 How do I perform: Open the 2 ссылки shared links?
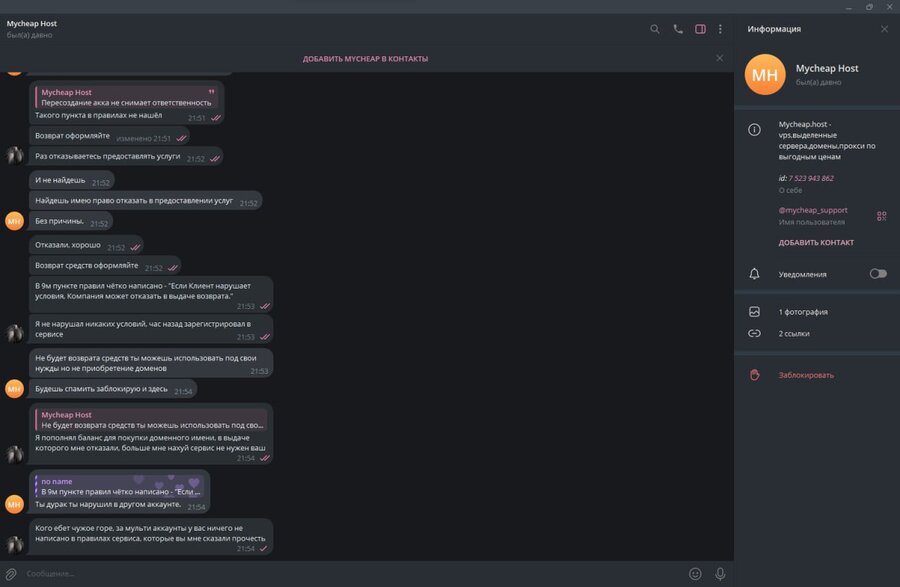tap(794, 333)
